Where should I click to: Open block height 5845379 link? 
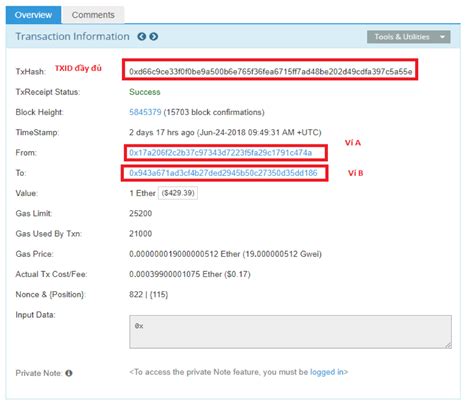(145, 112)
